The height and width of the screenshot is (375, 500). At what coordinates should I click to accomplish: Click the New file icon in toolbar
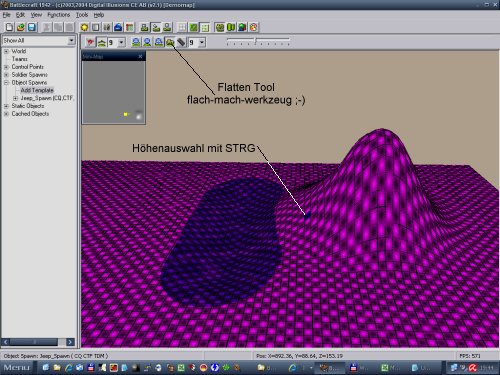click(10, 27)
